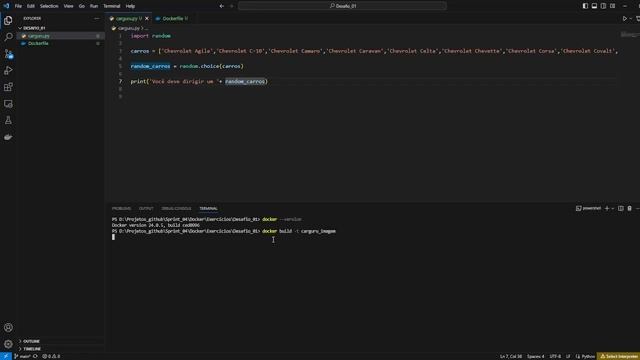Viewport: 640px width, 360px height.
Task: Open the Accounts icon in activity bar
Action: (8, 327)
